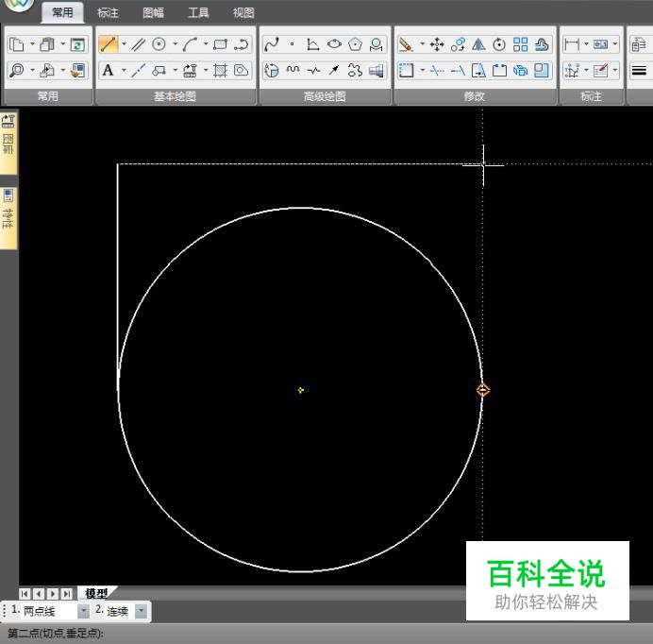Select the Hatch fill tool
The image size is (653, 644).
coord(220,70)
